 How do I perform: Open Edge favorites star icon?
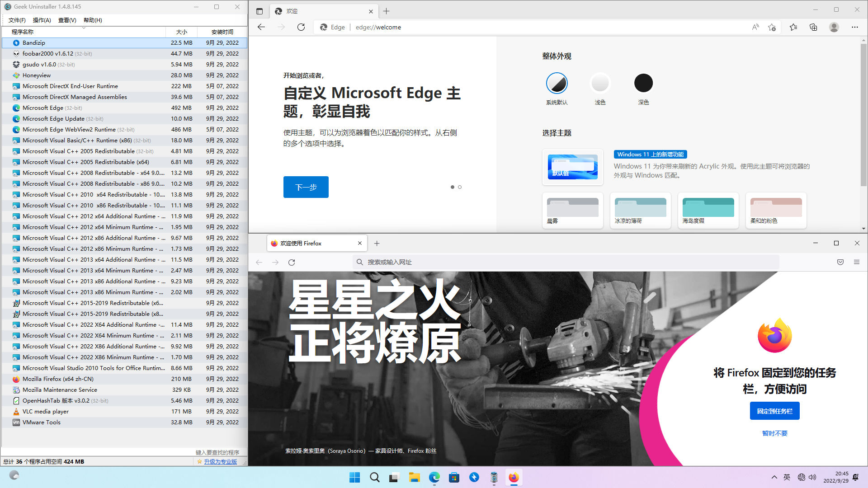(793, 27)
